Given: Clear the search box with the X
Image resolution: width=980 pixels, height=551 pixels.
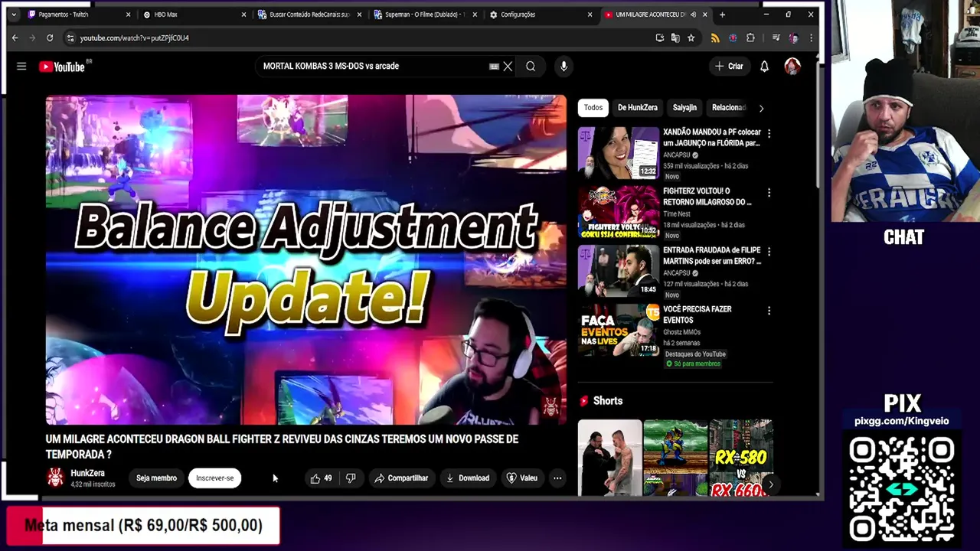Looking at the screenshot, I should click(508, 67).
